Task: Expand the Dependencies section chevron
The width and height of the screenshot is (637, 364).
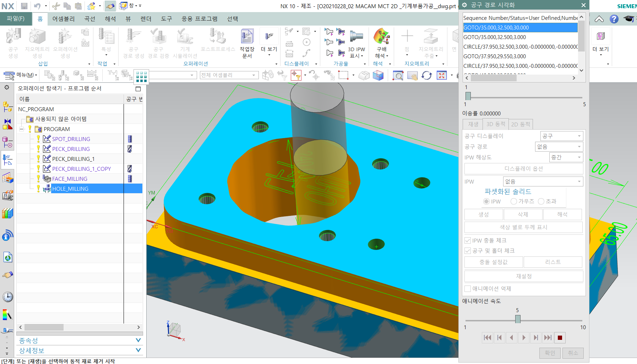Action: (x=138, y=340)
